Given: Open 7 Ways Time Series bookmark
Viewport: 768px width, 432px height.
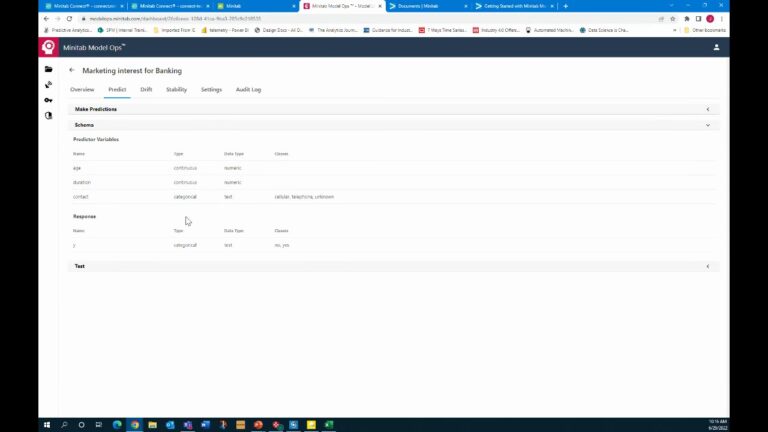Looking at the screenshot, I should click(x=443, y=30).
